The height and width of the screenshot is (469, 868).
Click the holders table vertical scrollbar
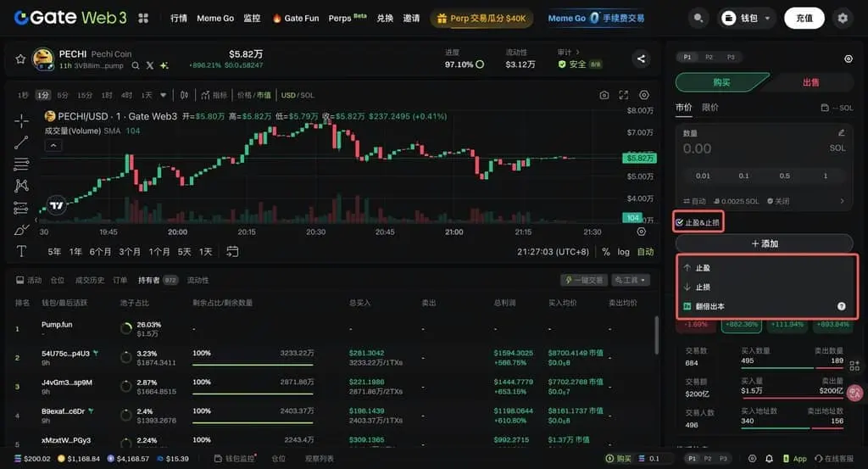[657, 335]
